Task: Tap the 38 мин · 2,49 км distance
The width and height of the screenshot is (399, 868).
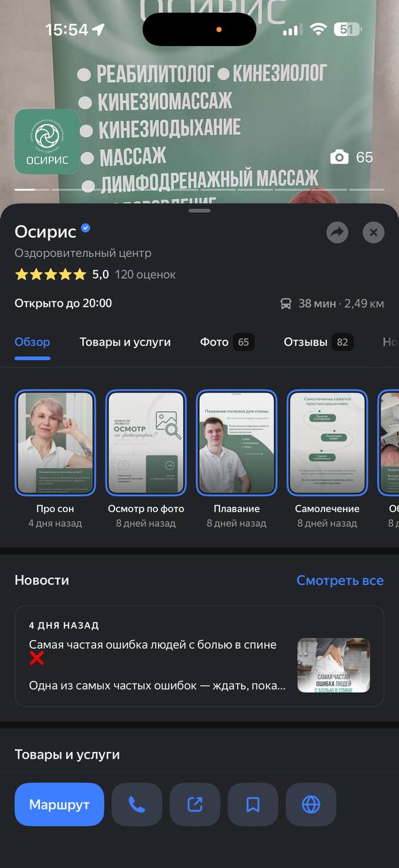Action: point(341,304)
